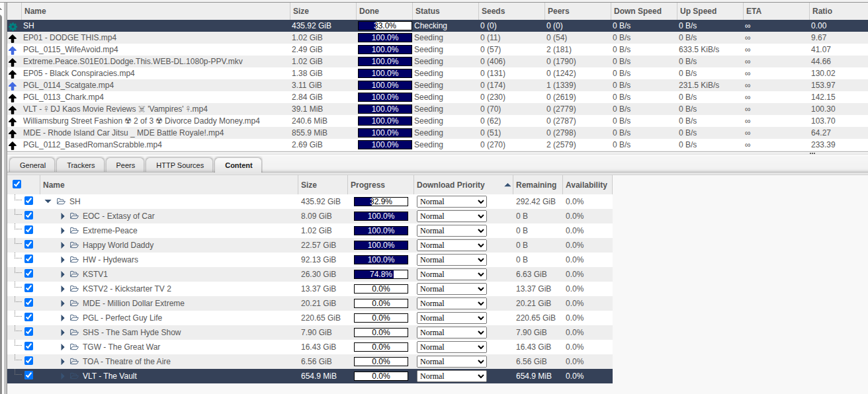Select the SHS - The Sam Hyde Show row

tap(310, 333)
